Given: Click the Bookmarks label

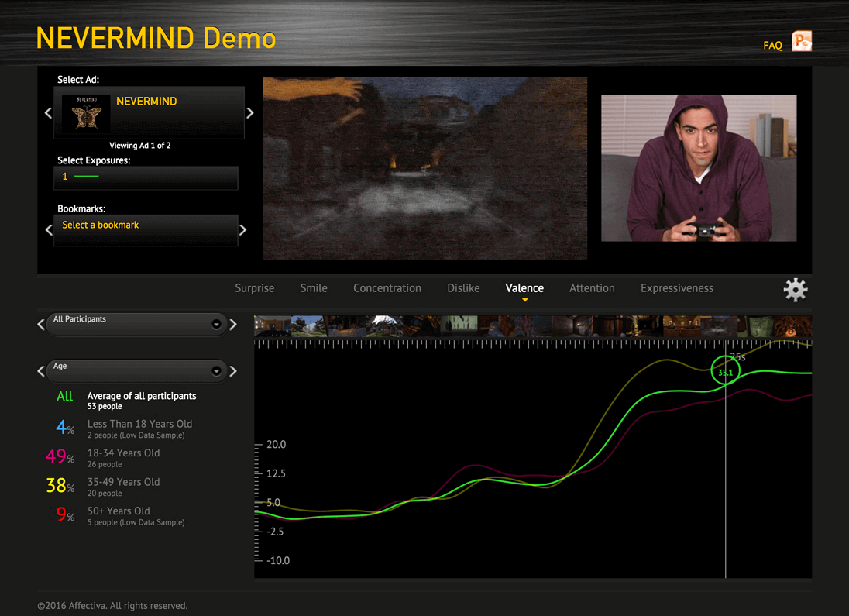Looking at the screenshot, I should tap(82, 208).
